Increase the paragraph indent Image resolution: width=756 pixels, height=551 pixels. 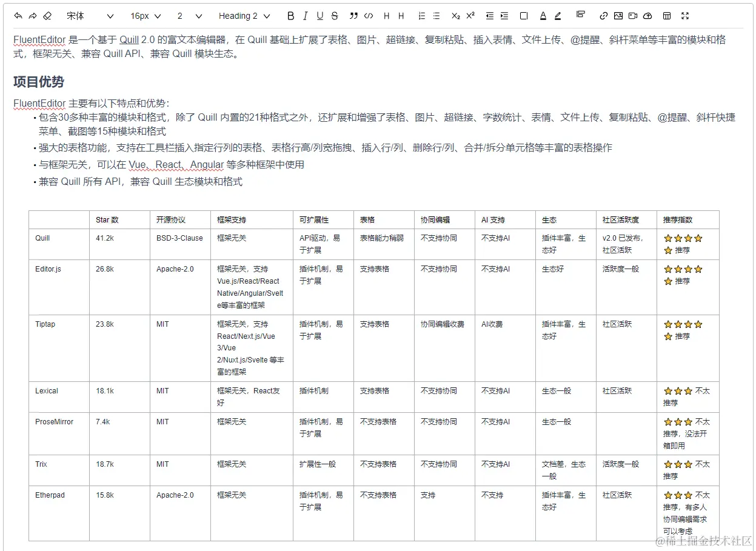click(x=504, y=16)
